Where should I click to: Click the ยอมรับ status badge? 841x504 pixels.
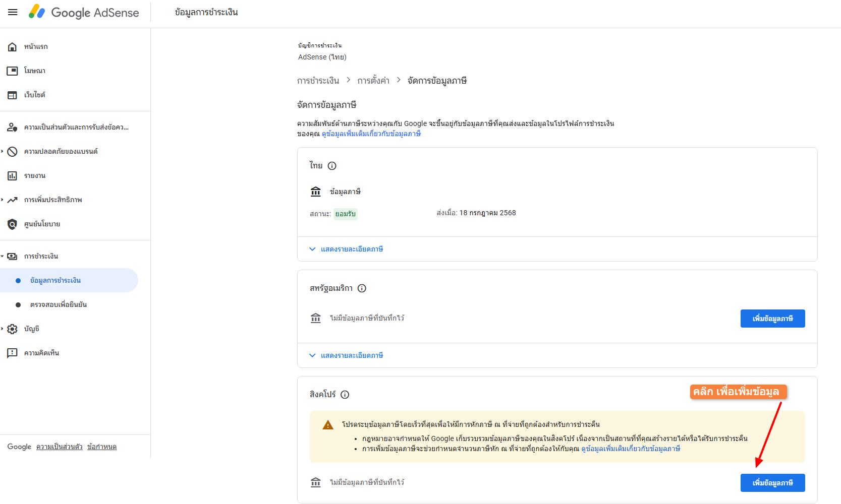pyautogui.click(x=346, y=214)
